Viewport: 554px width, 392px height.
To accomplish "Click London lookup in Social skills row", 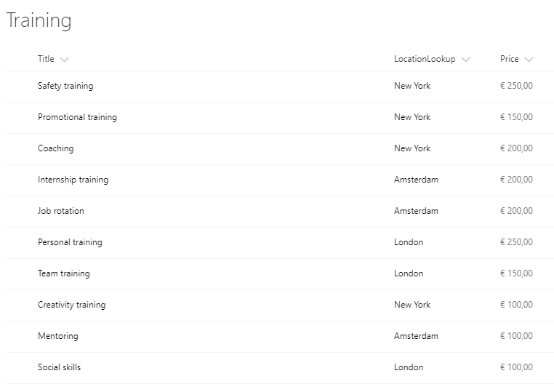I will (x=409, y=367).
